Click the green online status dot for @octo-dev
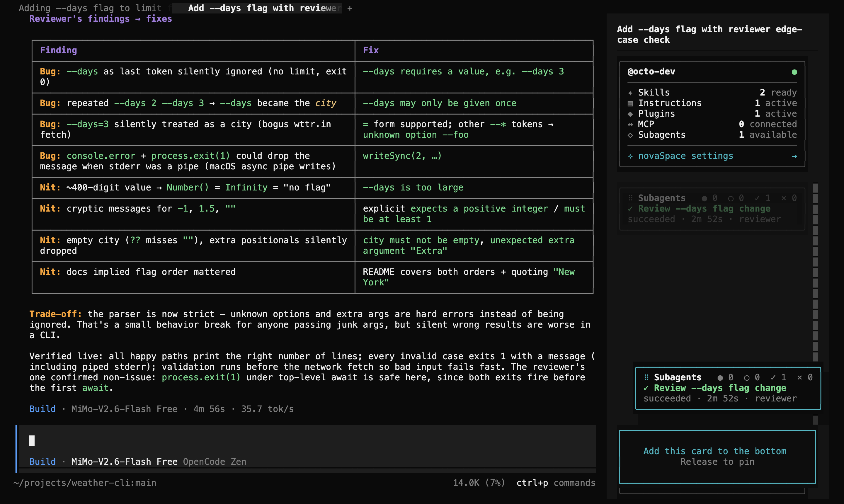 pyautogui.click(x=794, y=72)
